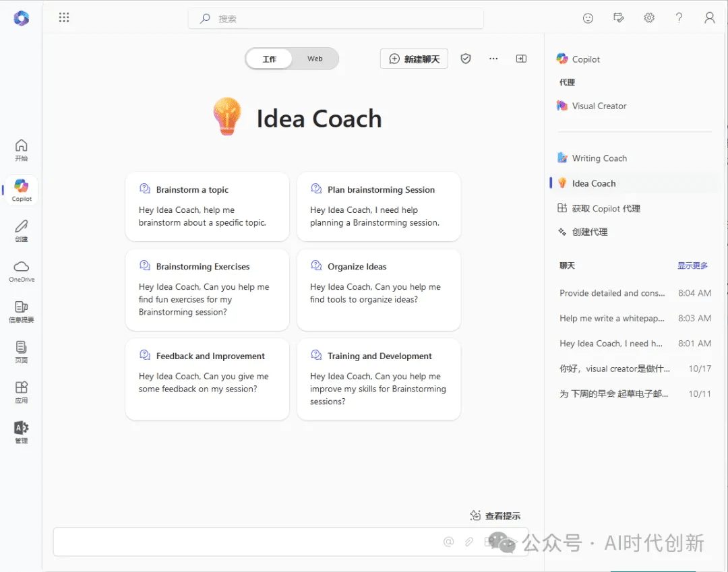Image resolution: width=728 pixels, height=572 pixels.
Task: Open 创建代理 create agent
Action: point(582,232)
